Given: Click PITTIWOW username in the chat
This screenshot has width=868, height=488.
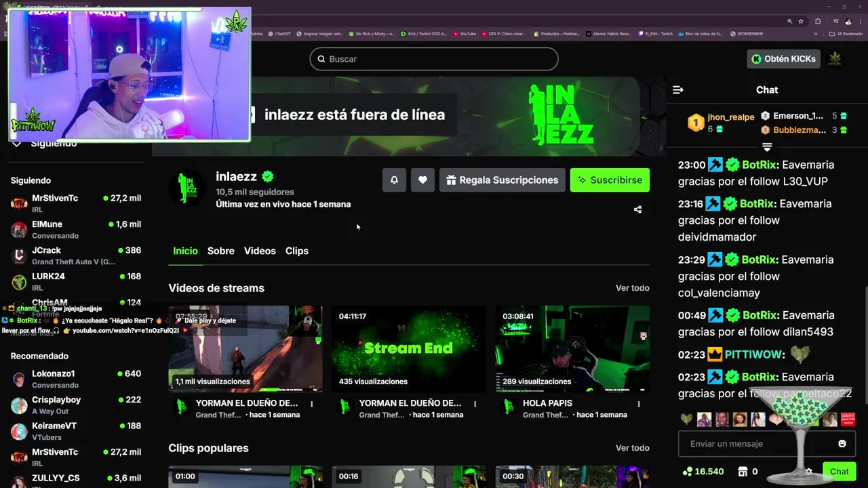Looking at the screenshot, I should (755, 354).
